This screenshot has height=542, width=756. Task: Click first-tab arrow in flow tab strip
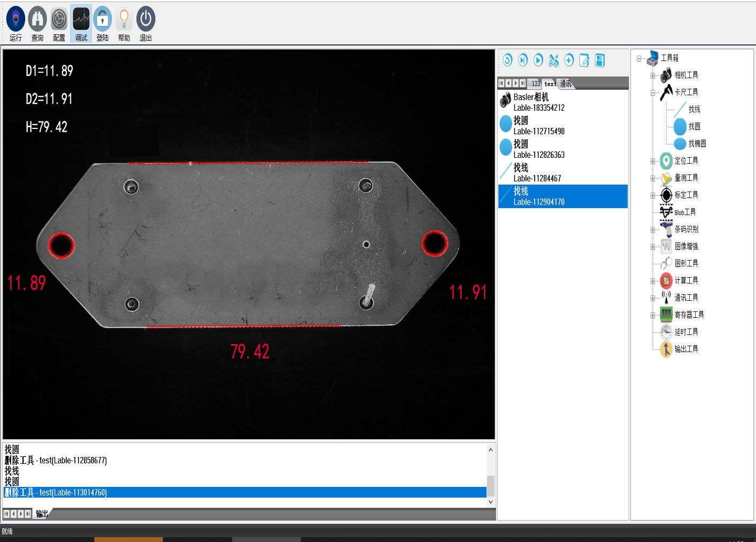(502, 83)
